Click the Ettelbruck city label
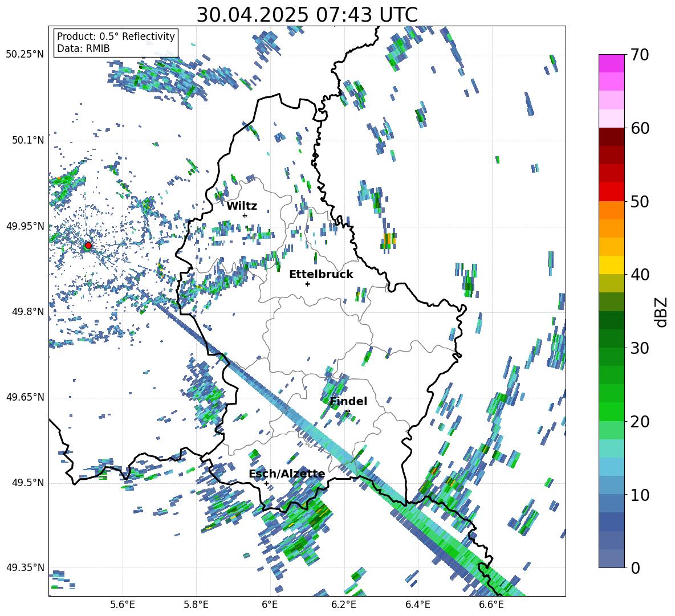 coord(321,275)
